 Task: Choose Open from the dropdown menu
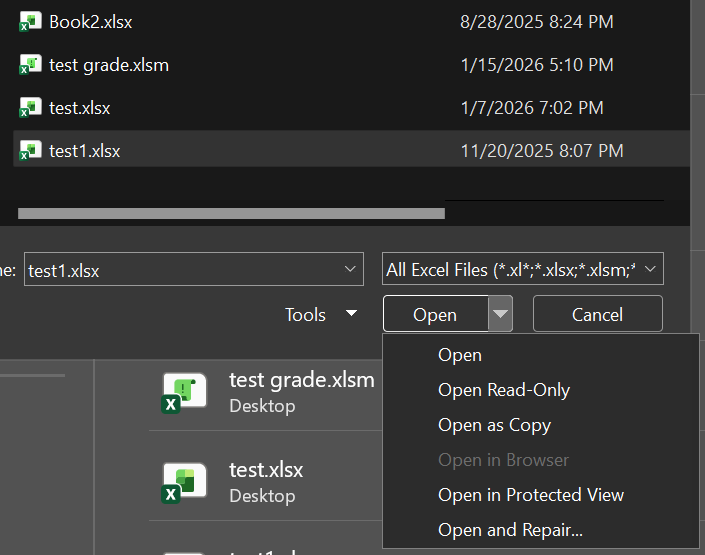[460, 355]
